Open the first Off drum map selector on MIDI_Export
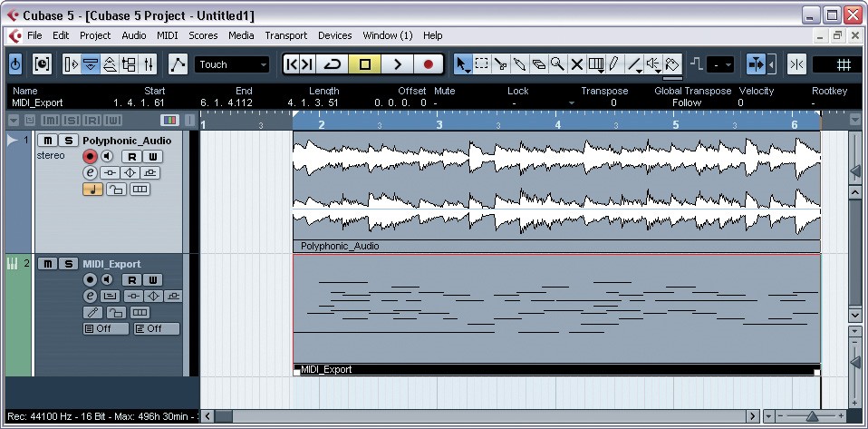868x429 pixels. pyautogui.click(x=106, y=328)
